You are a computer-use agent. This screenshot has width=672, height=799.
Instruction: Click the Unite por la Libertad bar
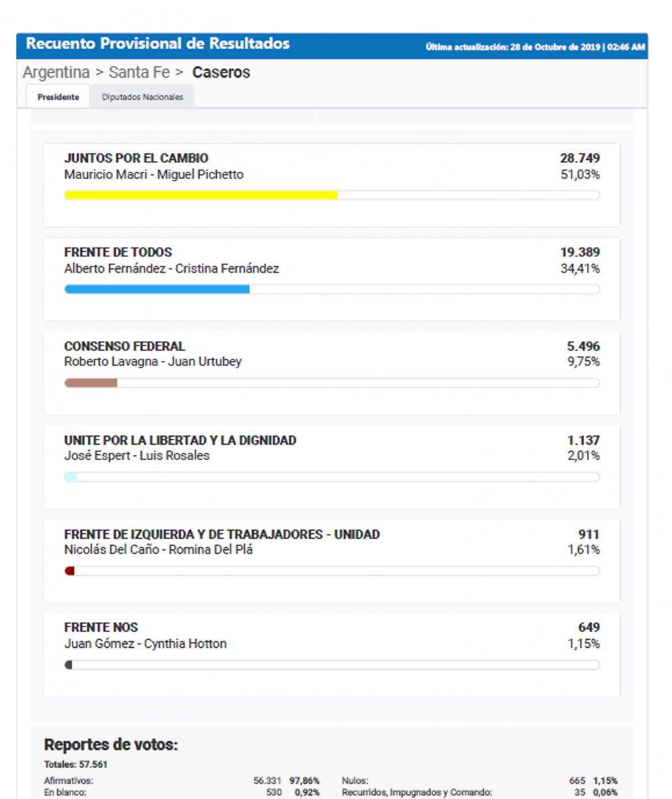click(x=332, y=477)
